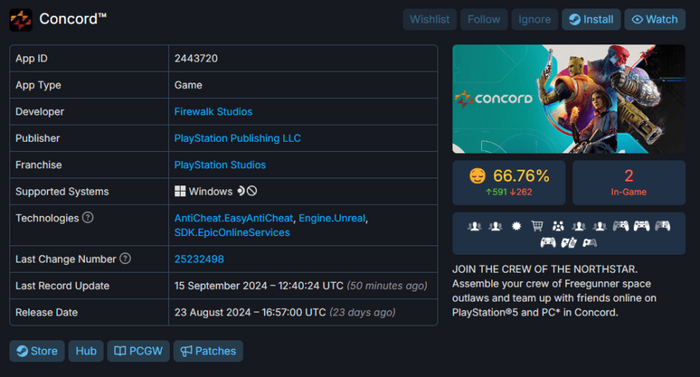The width and height of the screenshot is (700, 377).
Task: Click the Developer row label
Action: 40,112
